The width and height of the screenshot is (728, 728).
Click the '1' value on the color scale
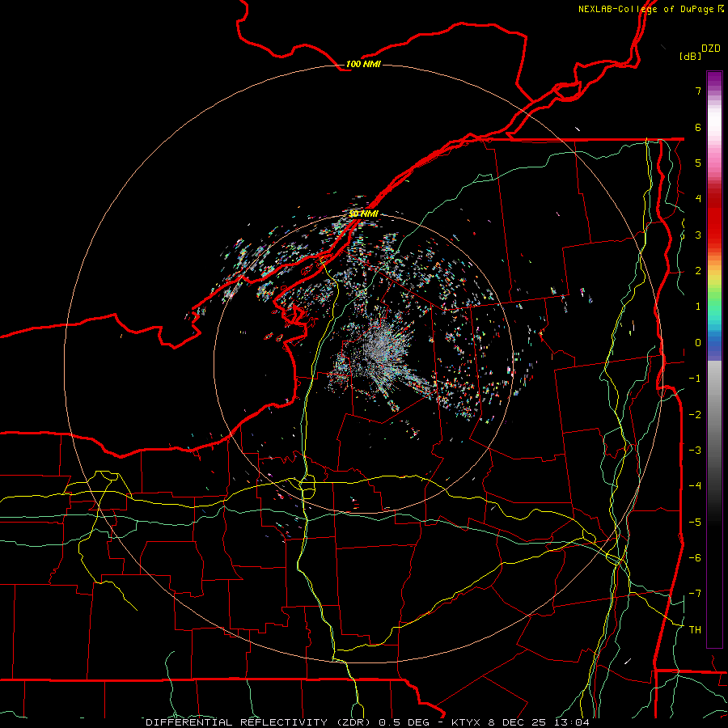tap(698, 307)
